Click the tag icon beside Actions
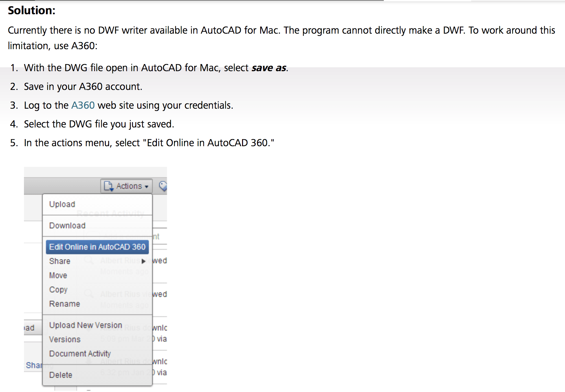Viewport: 565px width, 392px height. click(163, 186)
